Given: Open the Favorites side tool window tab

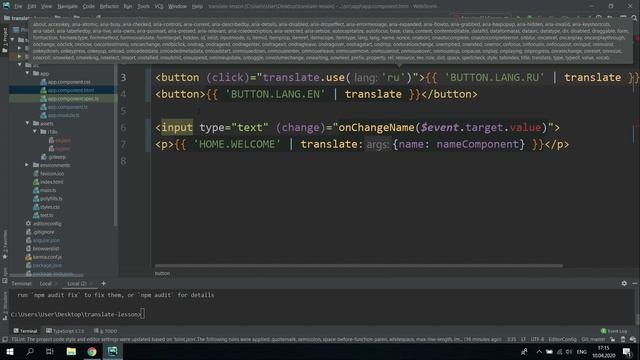Looking at the screenshot, I should 5,245.
